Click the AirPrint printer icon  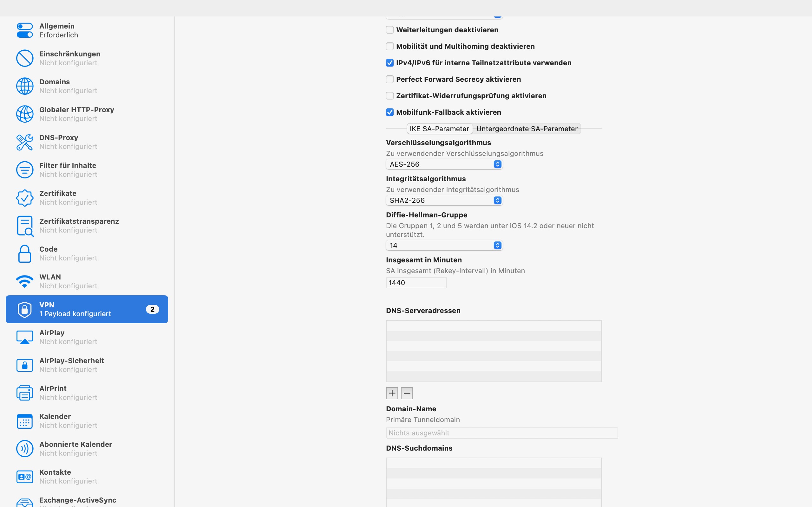coord(24,393)
